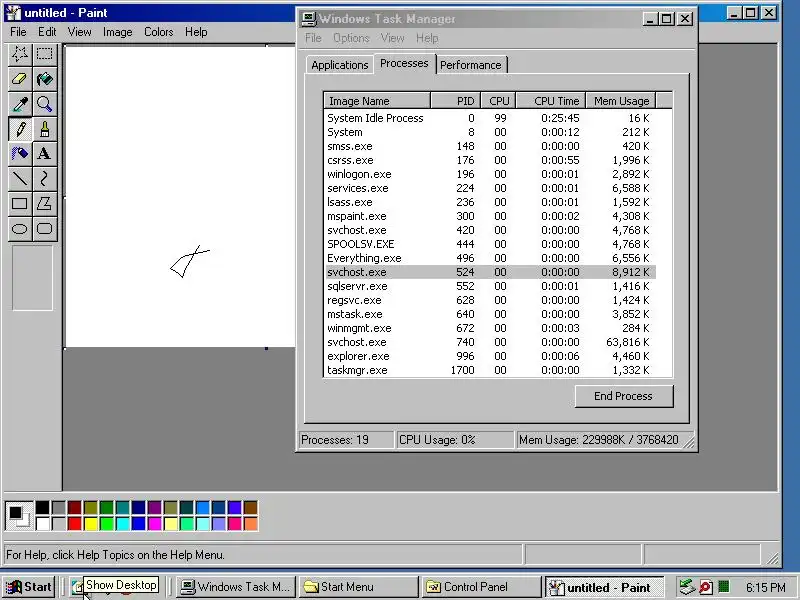Switch to the Applications tab
The width and height of the screenshot is (800, 600).
(339, 65)
